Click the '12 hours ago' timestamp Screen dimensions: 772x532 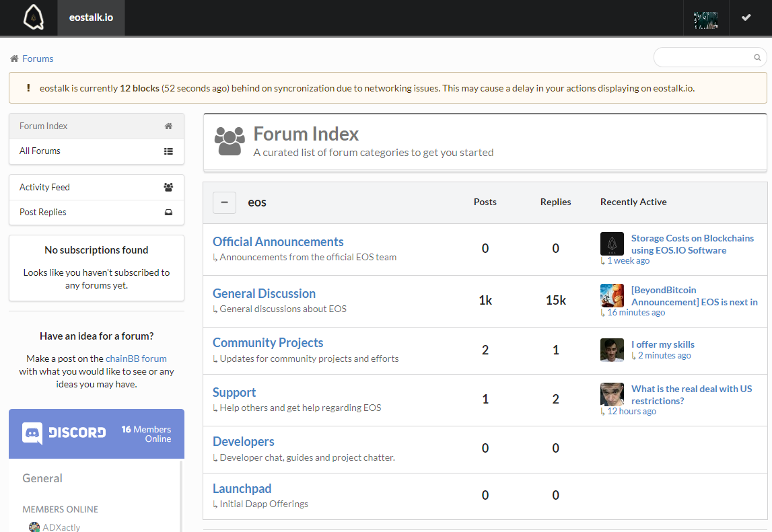(632, 412)
